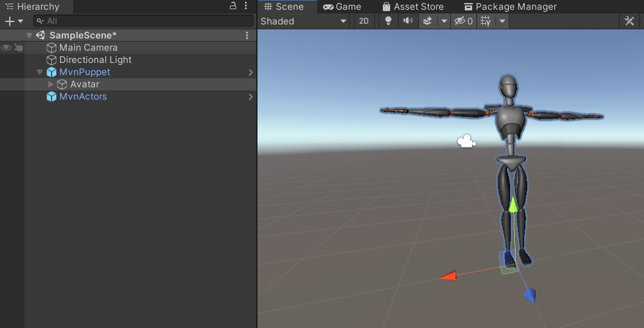Toggle the Hierarchy panel lock icon
Viewport: 644px width, 328px height.
233,5
